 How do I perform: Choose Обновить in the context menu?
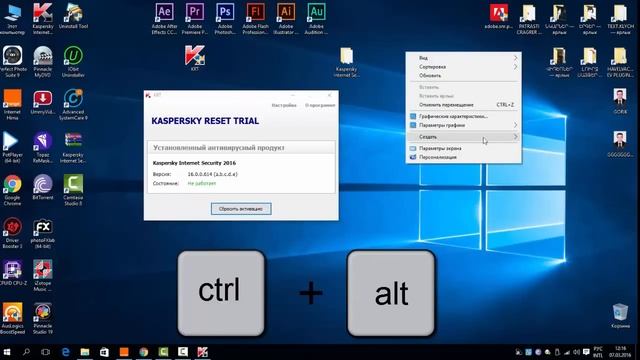click(464, 76)
